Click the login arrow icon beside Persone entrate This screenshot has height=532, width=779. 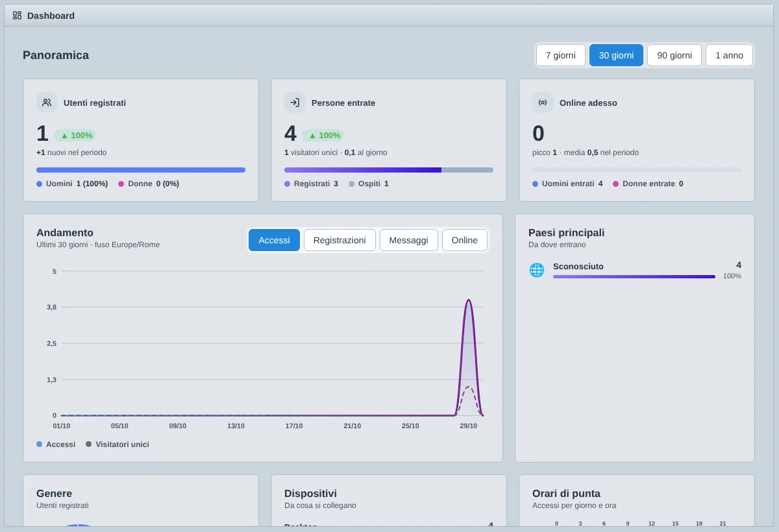coord(295,103)
